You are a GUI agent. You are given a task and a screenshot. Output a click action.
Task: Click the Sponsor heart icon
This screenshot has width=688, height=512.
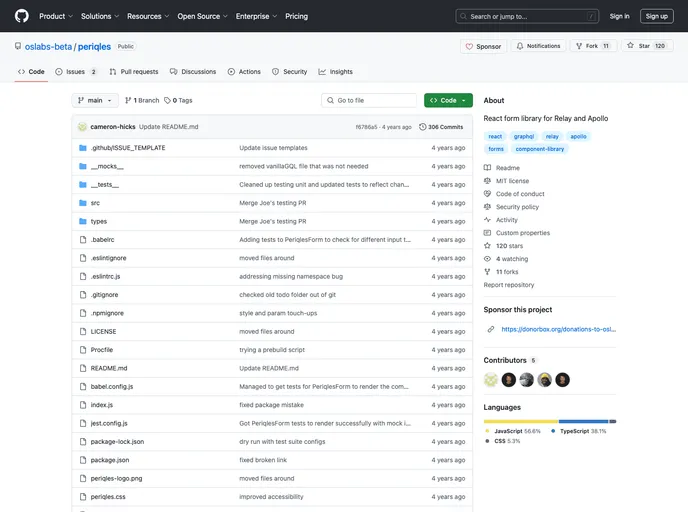[x=469, y=47]
